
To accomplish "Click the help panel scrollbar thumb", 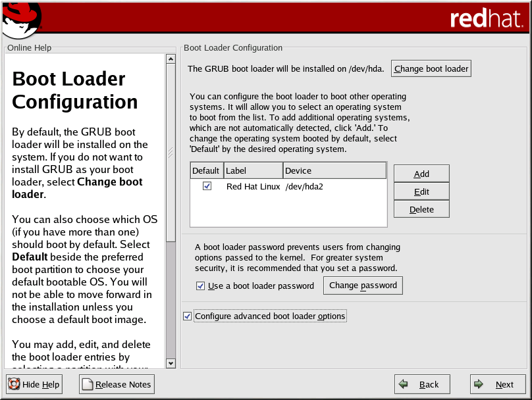I will (x=171, y=151).
